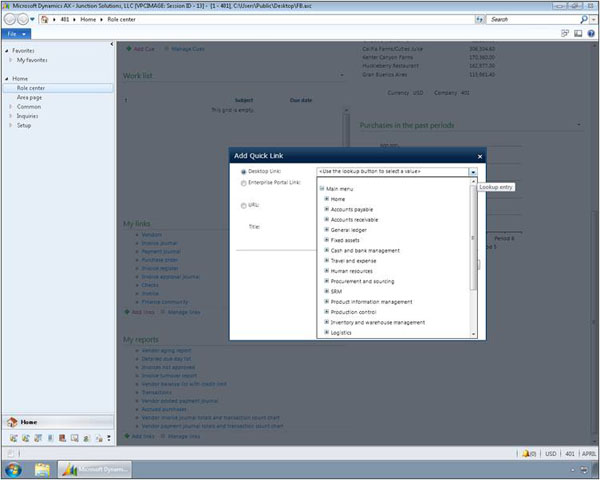Click Home in address breadcrumb
Screen dimensions: 600x480
(x=88, y=19)
